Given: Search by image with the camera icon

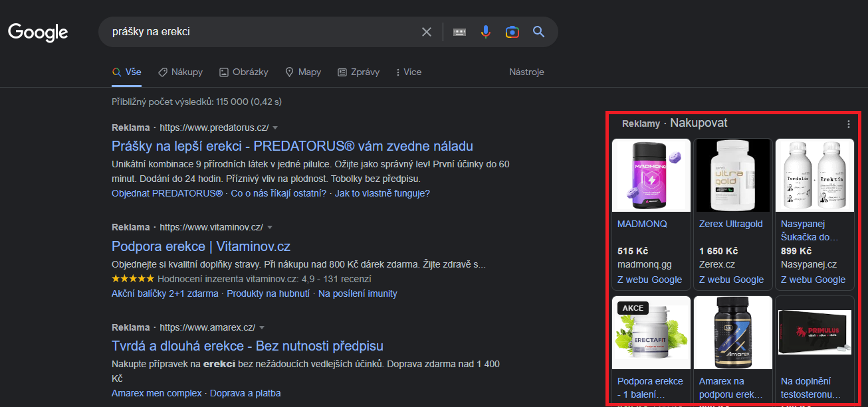Looking at the screenshot, I should [512, 32].
